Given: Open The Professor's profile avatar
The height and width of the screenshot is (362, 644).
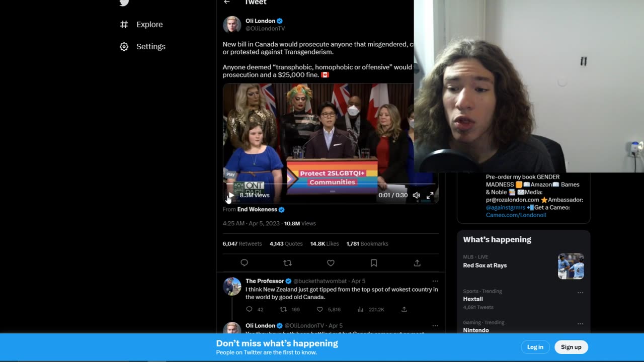Looking at the screenshot, I should 232,286.
